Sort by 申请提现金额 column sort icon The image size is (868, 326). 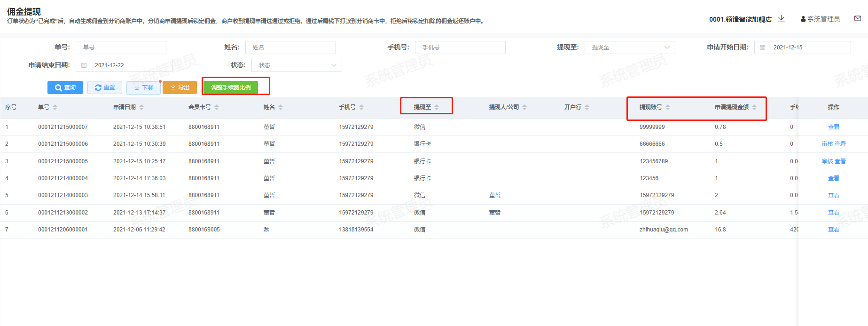click(754, 107)
